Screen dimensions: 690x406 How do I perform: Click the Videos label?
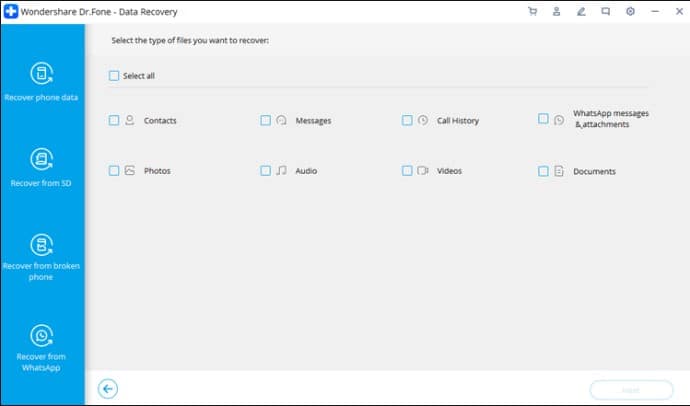tap(449, 171)
